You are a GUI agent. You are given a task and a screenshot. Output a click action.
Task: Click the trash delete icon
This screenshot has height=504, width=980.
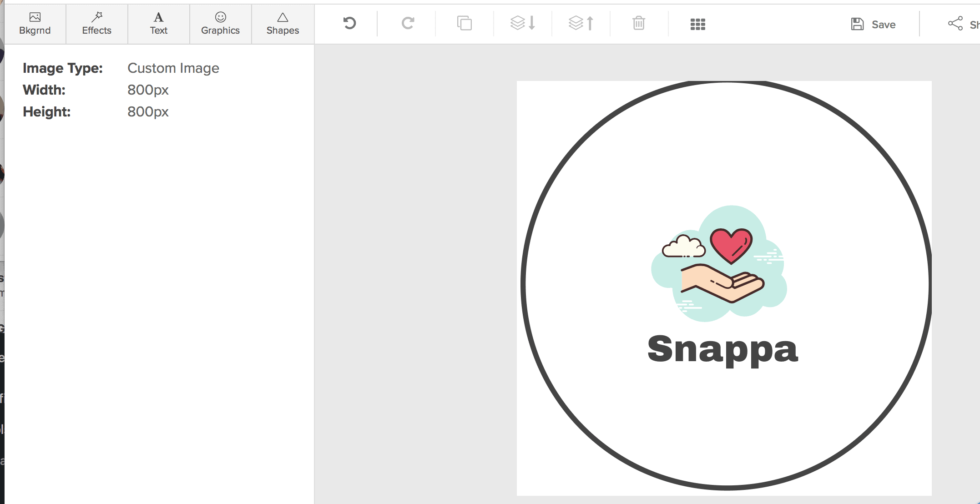[x=639, y=23]
